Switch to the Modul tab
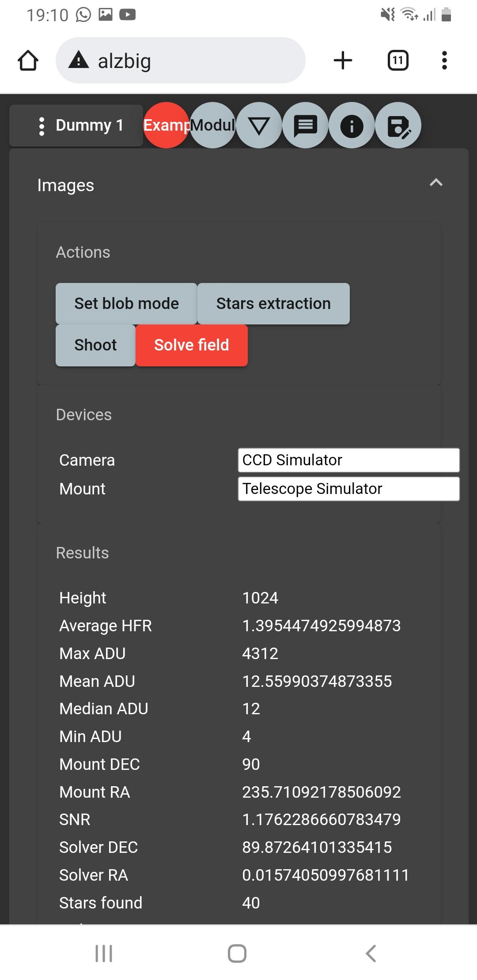Image resolution: width=477 pixels, height=980 pixels. pyautogui.click(x=214, y=126)
